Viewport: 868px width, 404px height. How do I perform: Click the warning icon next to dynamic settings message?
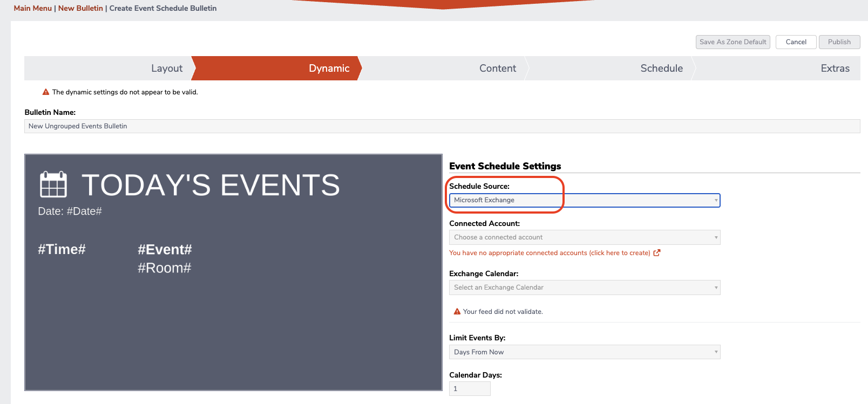click(x=46, y=92)
